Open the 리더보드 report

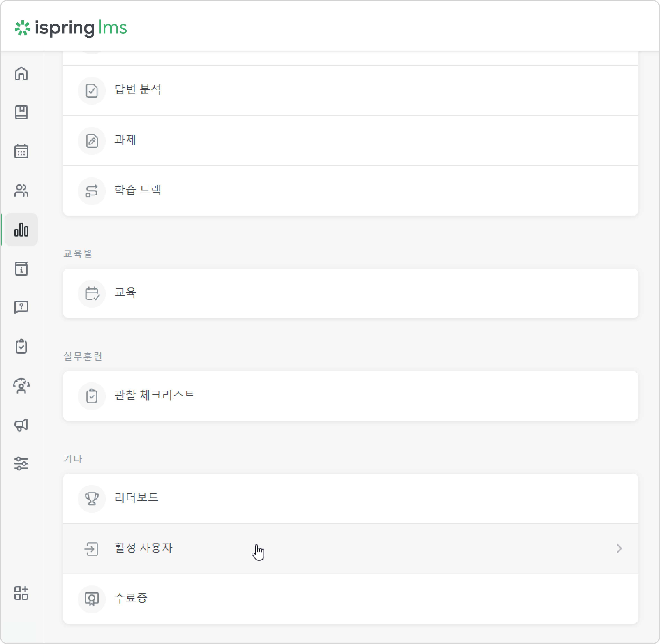point(351,499)
